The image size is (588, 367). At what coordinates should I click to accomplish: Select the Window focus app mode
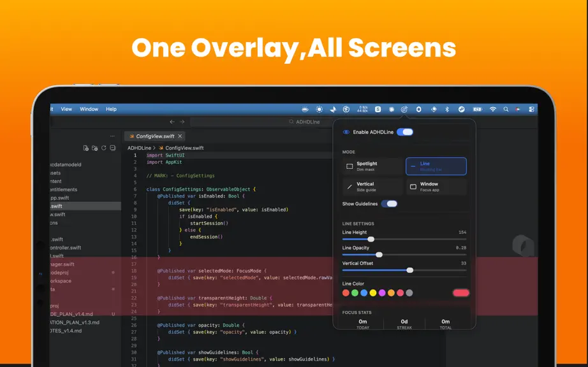[436, 187]
